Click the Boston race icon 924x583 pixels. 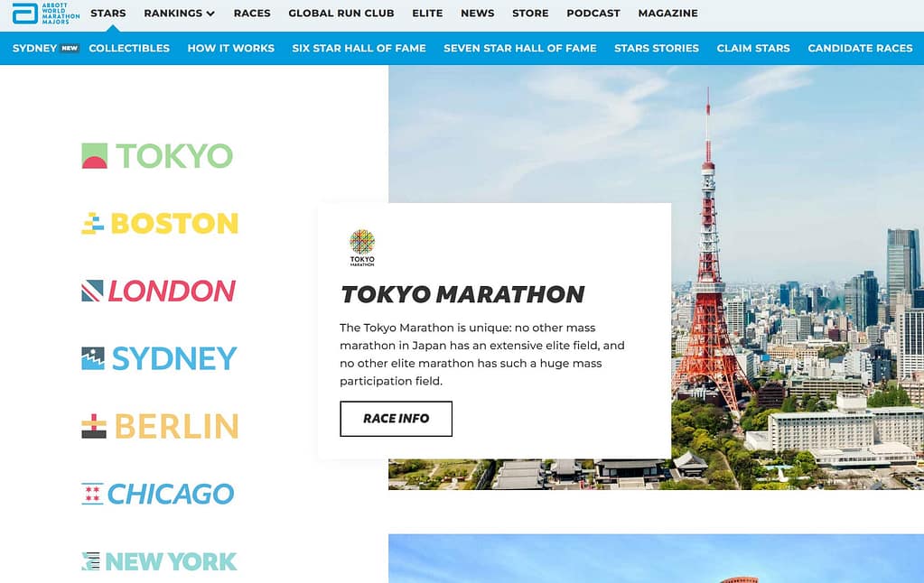[93, 224]
